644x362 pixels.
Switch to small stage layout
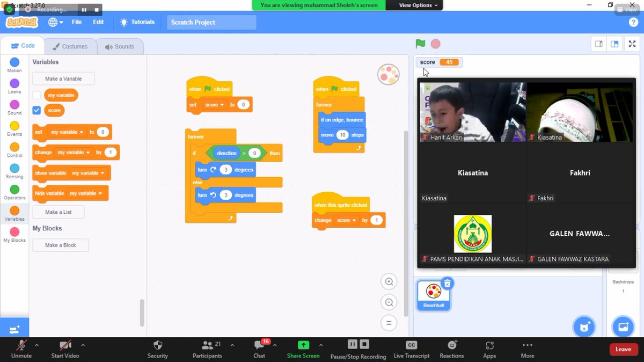(599, 44)
